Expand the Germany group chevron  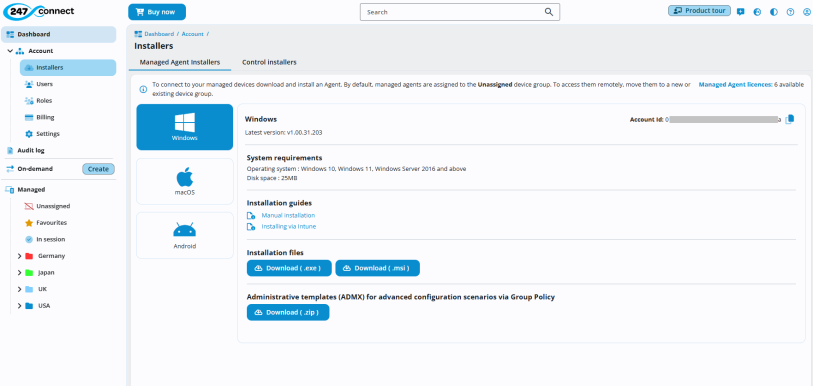[x=19, y=256]
